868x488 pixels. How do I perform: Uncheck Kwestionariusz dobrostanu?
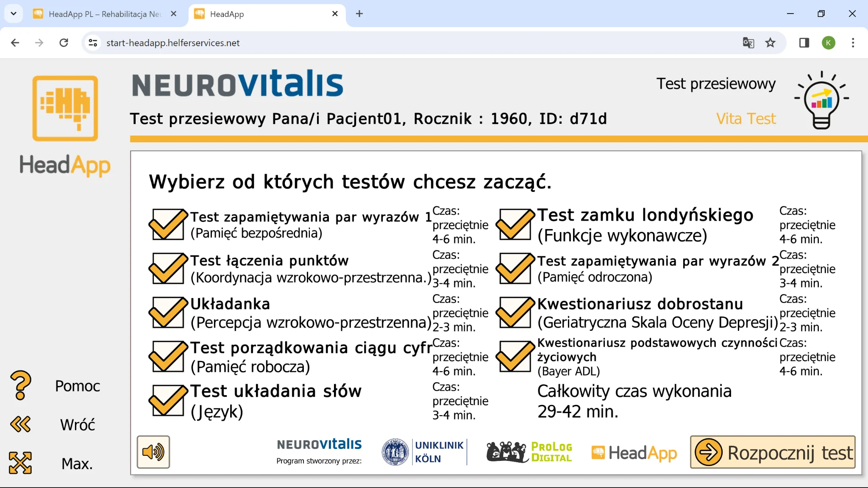[515, 313]
